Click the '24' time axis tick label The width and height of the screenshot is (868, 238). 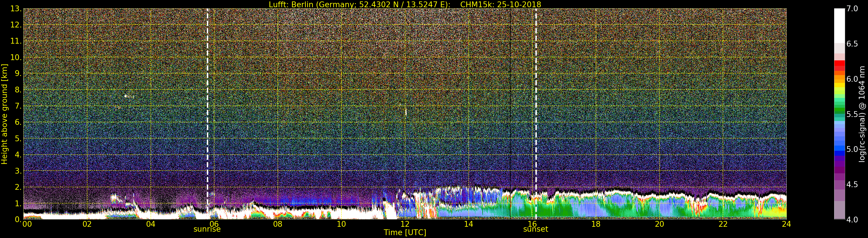[786, 224]
